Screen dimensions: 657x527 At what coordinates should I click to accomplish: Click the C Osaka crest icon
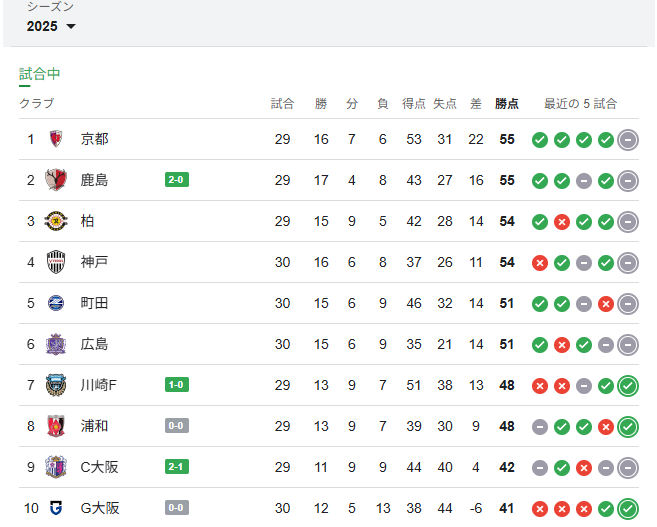click(56, 467)
